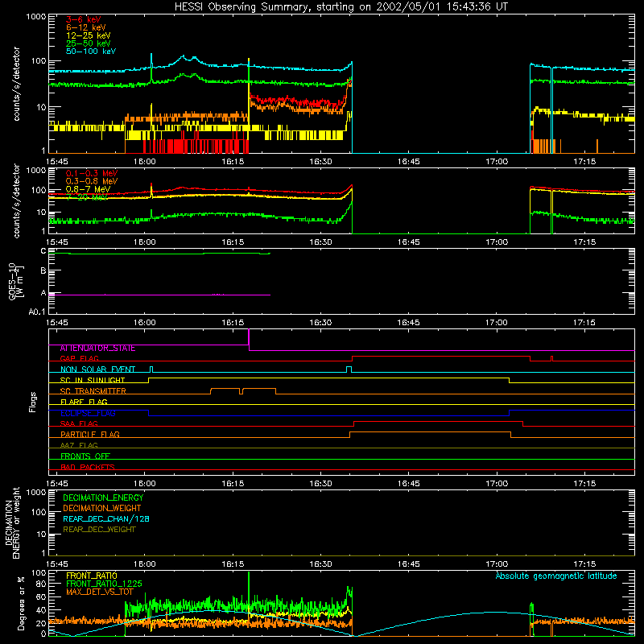Click the vertical Flags axis label
644x644 pixels.
click(x=33, y=402)
